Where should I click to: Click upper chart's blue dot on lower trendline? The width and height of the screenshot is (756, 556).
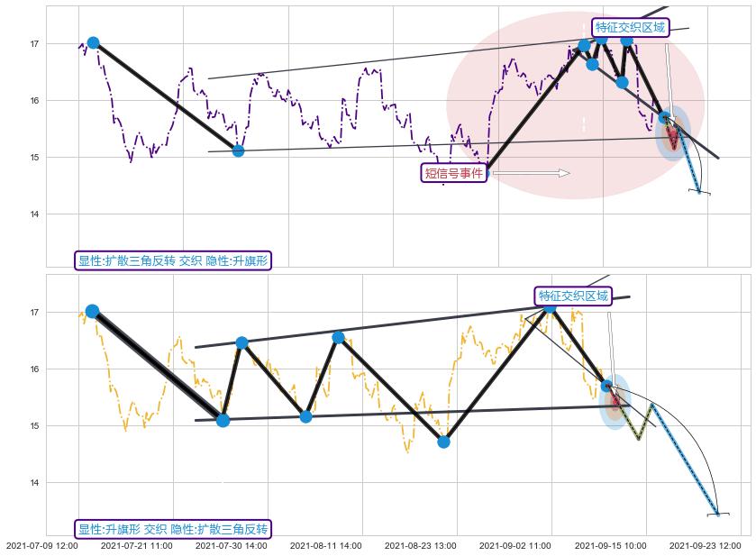(238, 150)
